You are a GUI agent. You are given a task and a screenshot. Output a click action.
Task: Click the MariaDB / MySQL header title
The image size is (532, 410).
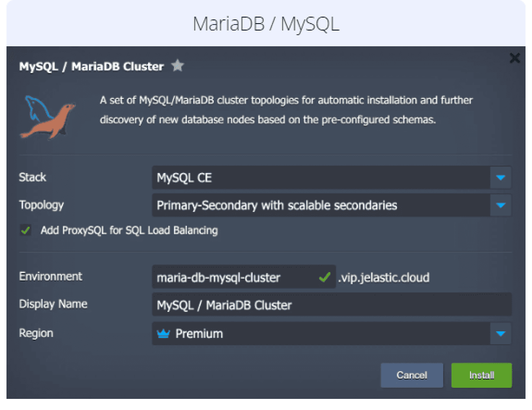point(266,24)
